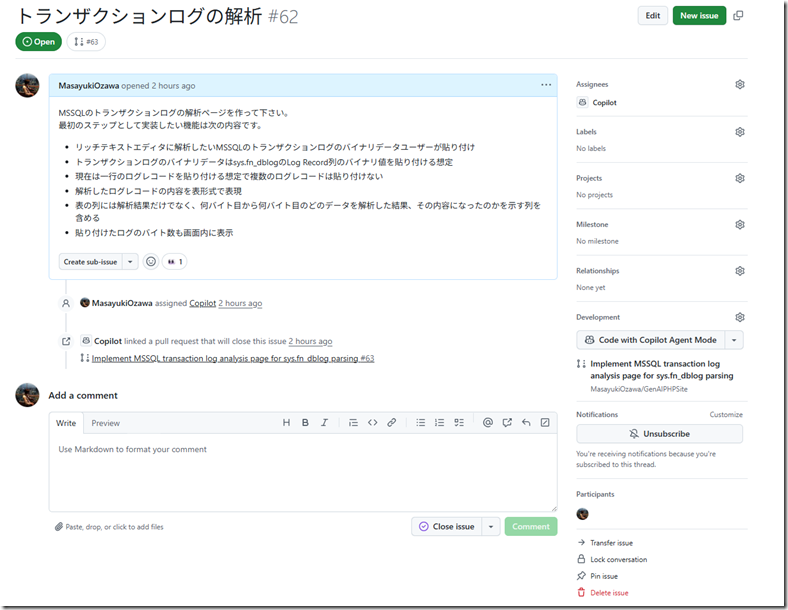Viewport: 788px width, 610px height.
Task: Click the Unsubscribe button
Action: 659,434
